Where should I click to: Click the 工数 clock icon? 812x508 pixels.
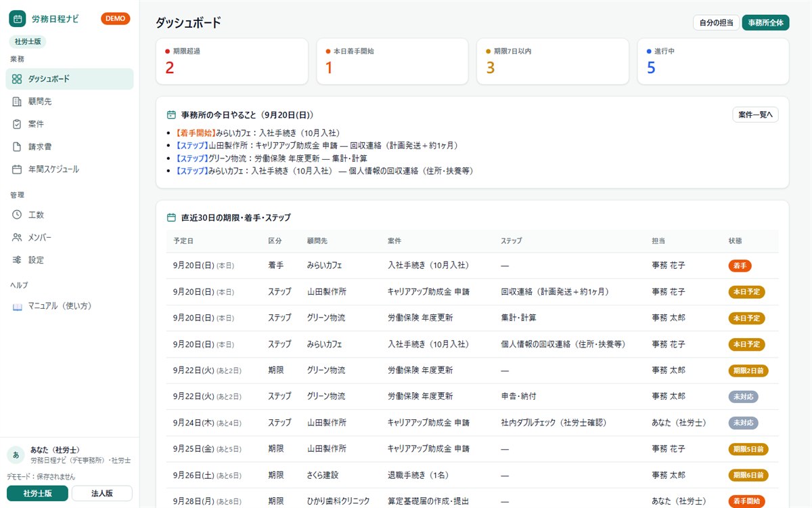pos(17,215)
